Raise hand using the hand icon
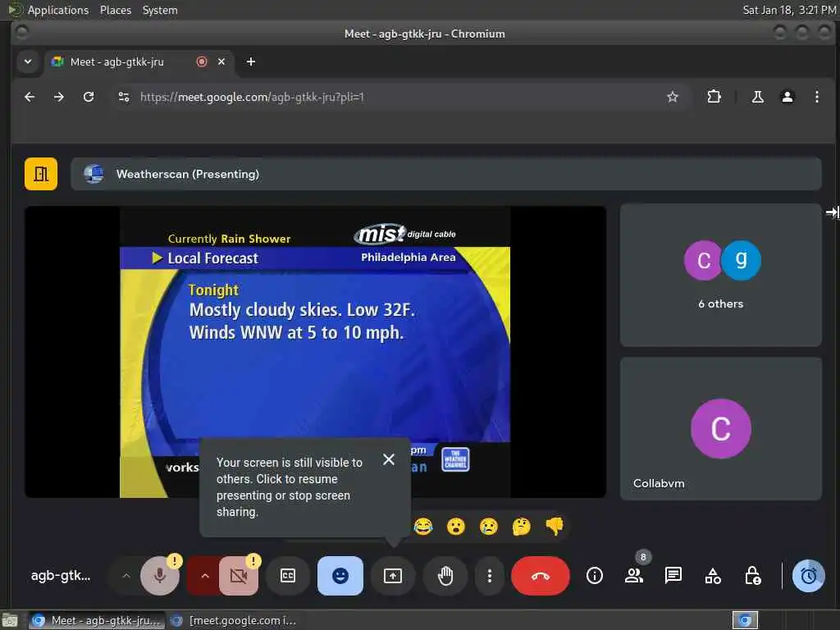This screenshot has width=840, height=630. tap(445, 576)
